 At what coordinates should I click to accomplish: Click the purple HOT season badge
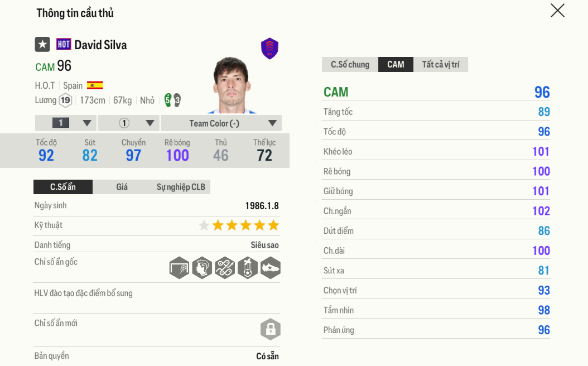64,45
